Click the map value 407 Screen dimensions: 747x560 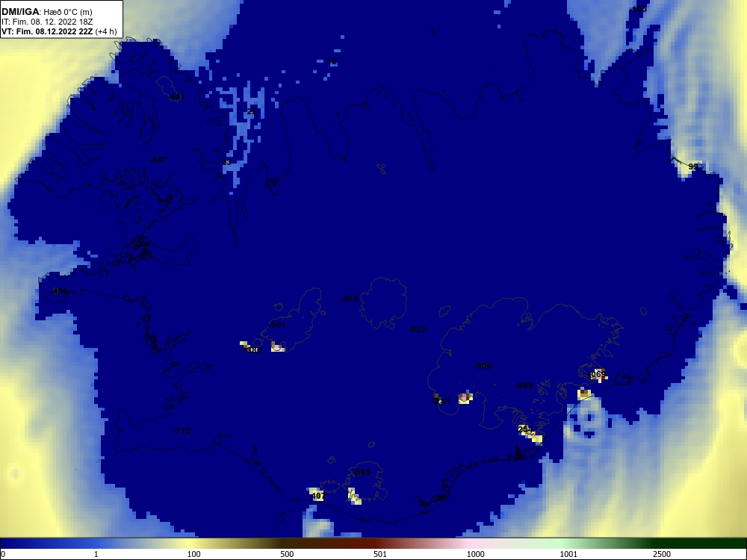pos(317,496)
